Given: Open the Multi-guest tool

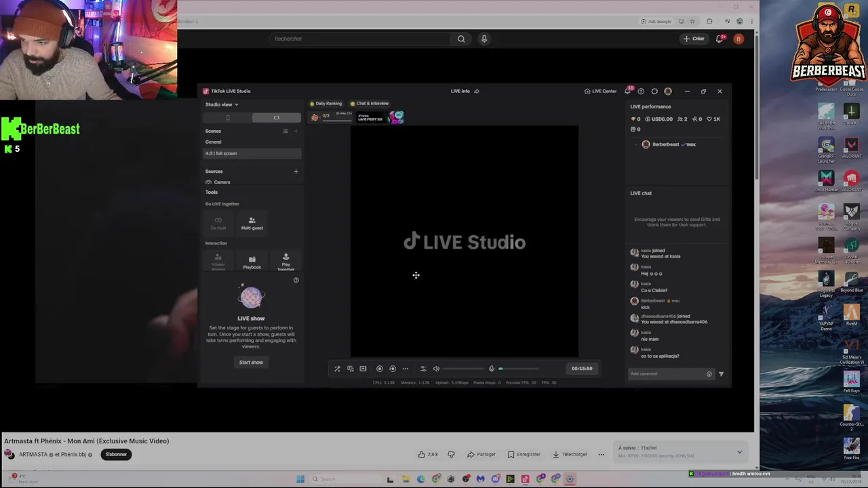Looking at the screenshot, I should click(x=252, y=223).
